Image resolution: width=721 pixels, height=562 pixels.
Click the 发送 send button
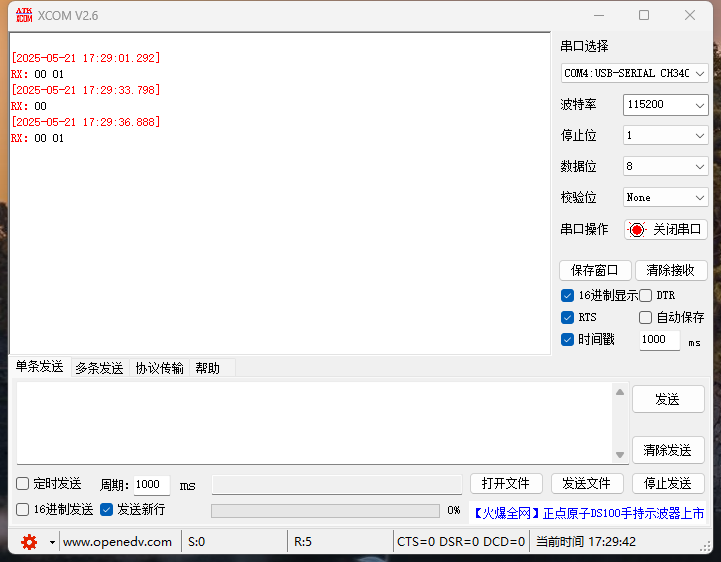(668, 399)
